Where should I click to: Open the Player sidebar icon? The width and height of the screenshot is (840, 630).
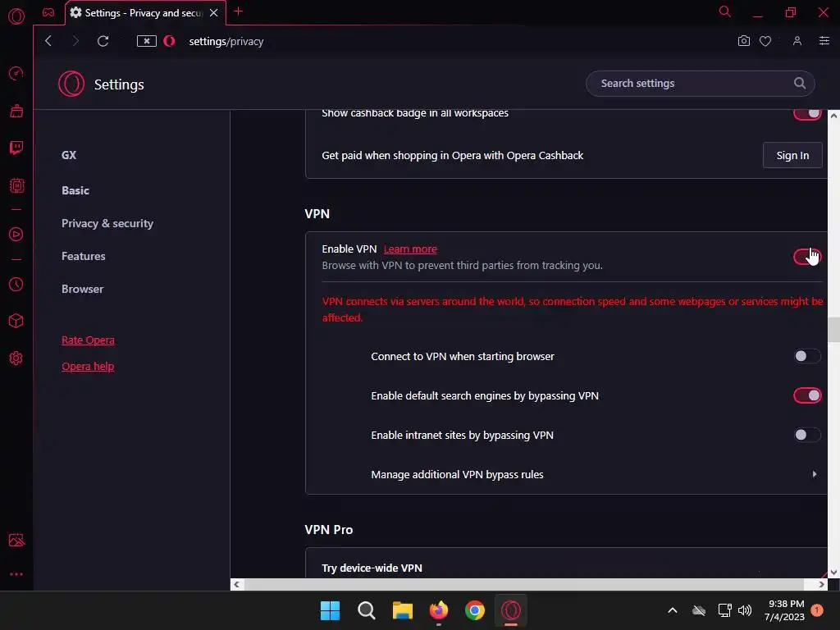16,234
